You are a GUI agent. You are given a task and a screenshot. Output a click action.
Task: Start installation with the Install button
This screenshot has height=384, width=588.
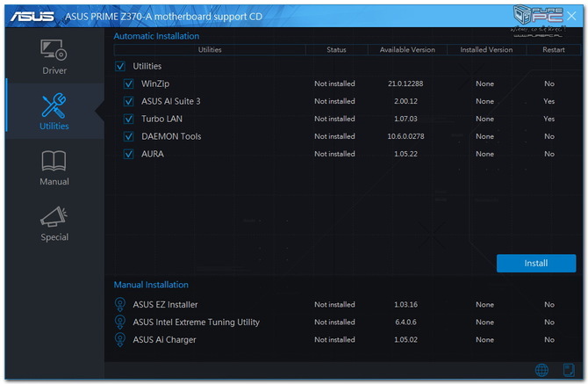(536, 263)
